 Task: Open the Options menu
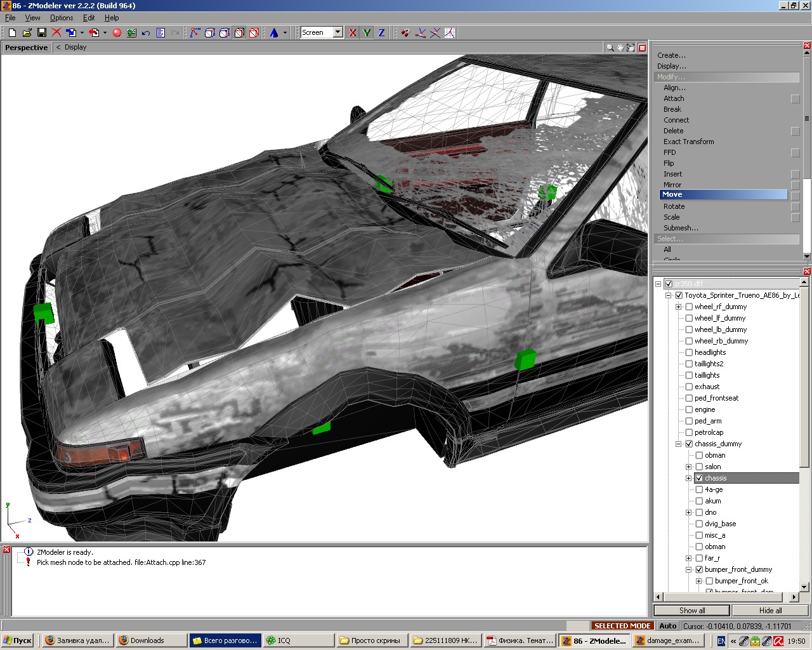[x=62, y=18]
